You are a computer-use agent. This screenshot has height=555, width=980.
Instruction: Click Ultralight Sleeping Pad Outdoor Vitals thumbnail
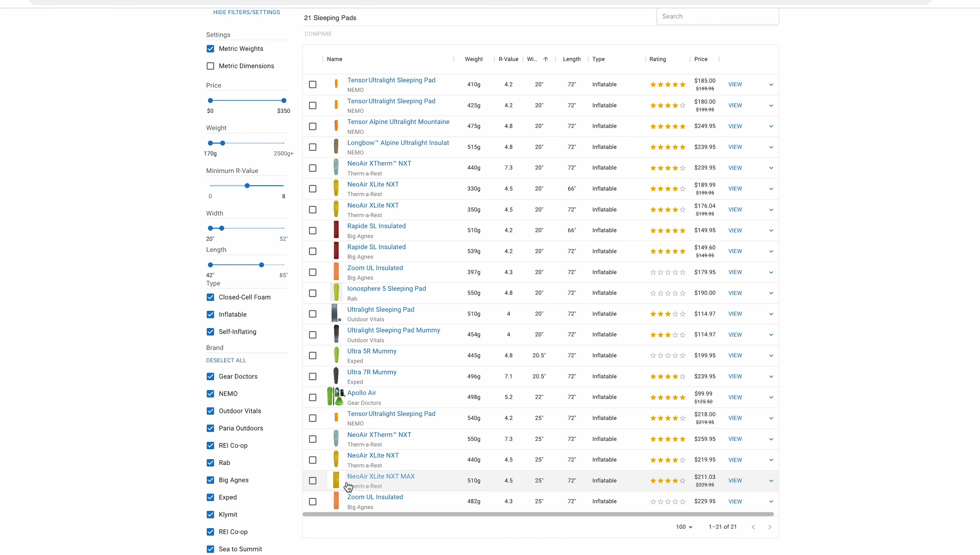336,313
